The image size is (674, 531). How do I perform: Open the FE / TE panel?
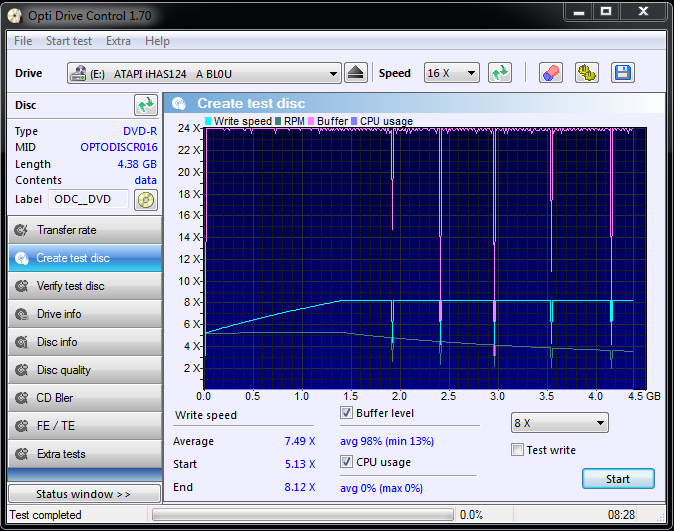pos(85,426)
